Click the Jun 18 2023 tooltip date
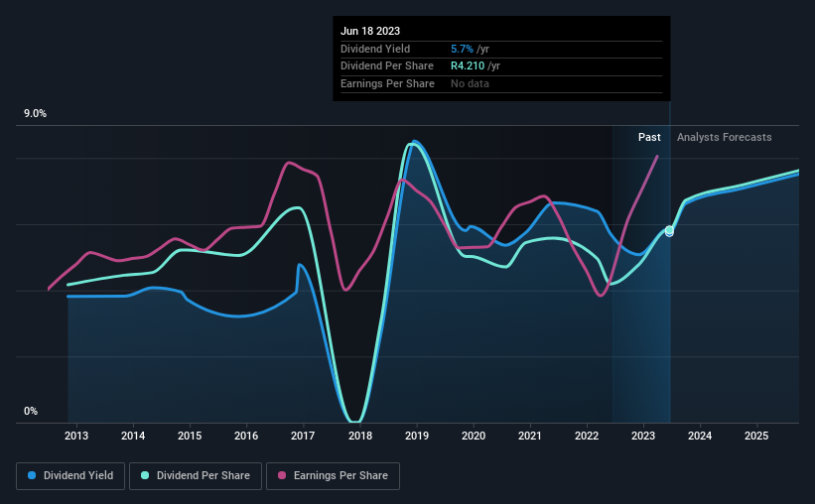 pos(370,31)
